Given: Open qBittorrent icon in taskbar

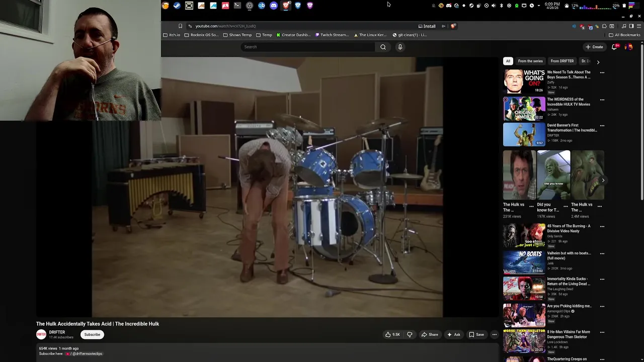Looking at the screenshot, I should pyautogui.click(x=262, y=6).
